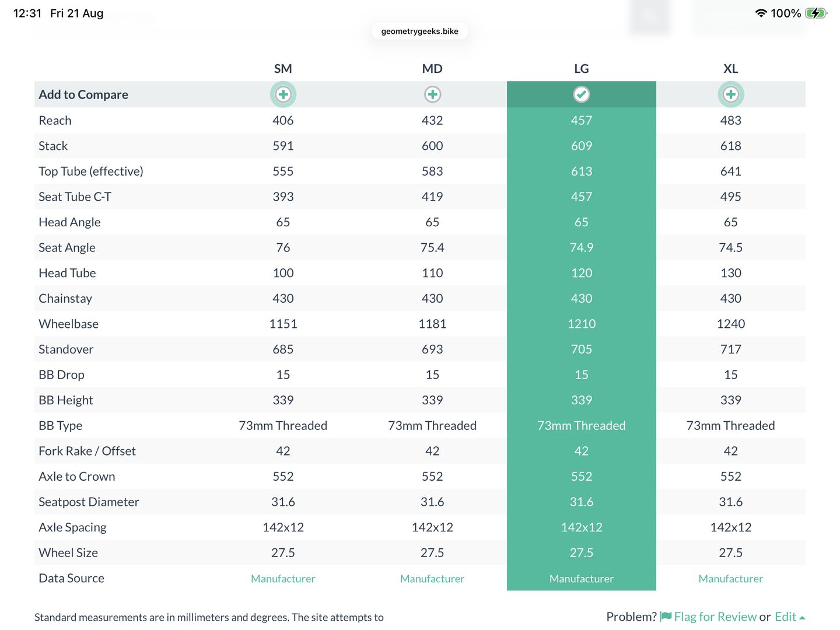Tap the geometrygeeks.bike address pill
This screenshot has width=840, height=630.
click(420, 32)
